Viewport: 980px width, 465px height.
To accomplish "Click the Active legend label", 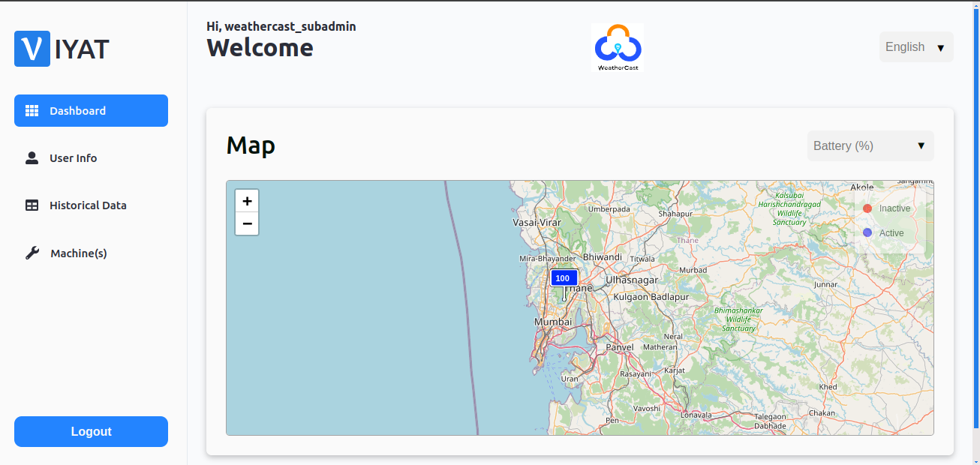I will click(x=891, y=233).
